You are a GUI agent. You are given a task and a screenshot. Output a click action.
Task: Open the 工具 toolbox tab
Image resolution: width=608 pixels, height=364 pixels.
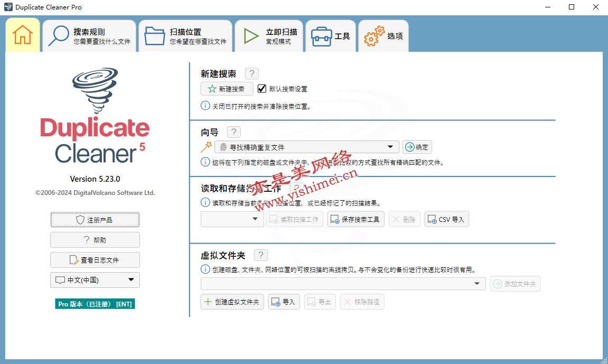tap(331, 36)
